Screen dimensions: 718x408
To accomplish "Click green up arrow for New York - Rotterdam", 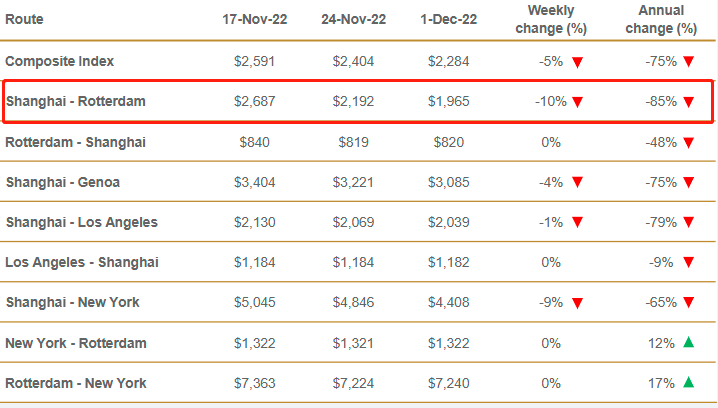I will pyautogui.click(x=688, y=342).
